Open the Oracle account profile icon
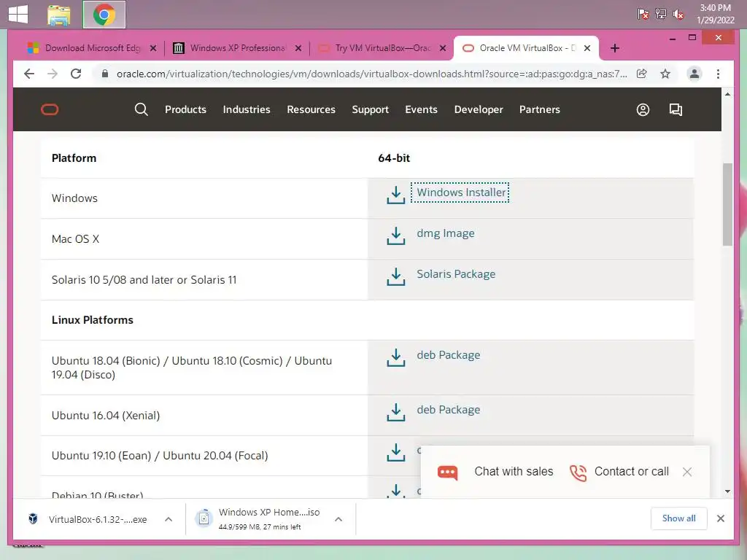The image size is (747, 560). pyautogui.click(x=643, y=110)
